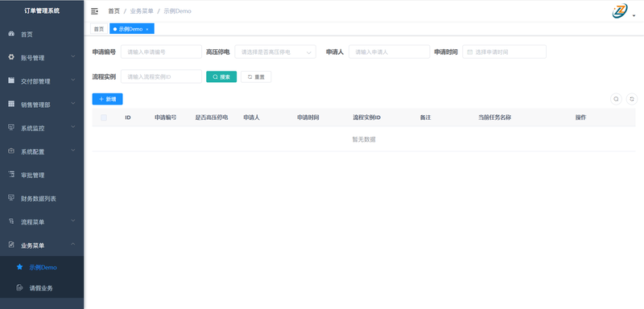Select 请假业务 submenu item

tap(42, 288)
